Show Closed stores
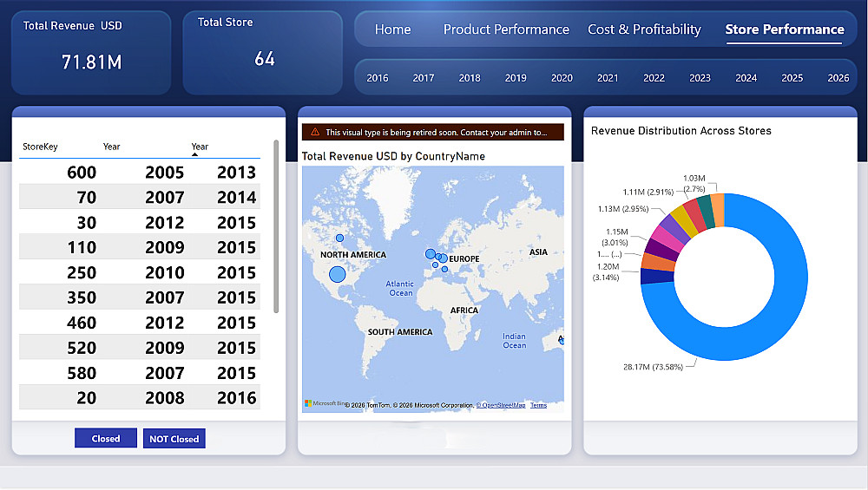 click(x=106, y=438)
